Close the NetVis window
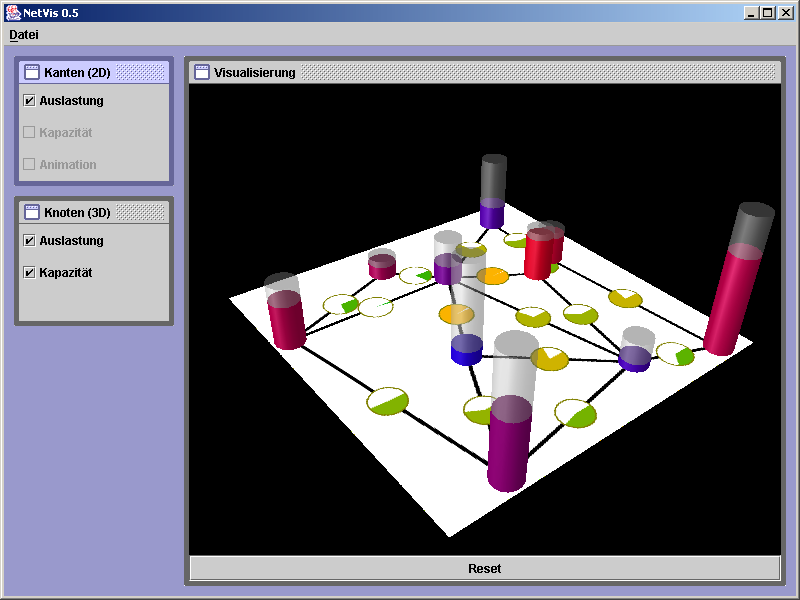The height and width of the screenshot is (600, 800). pyautogui.click(x=786, y=13)
